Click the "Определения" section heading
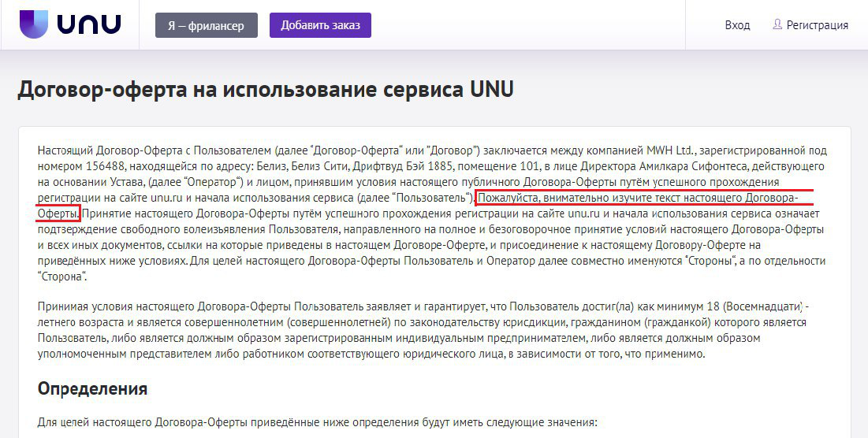The width and height of the screenshot is (868, 438). pos(92,388)
